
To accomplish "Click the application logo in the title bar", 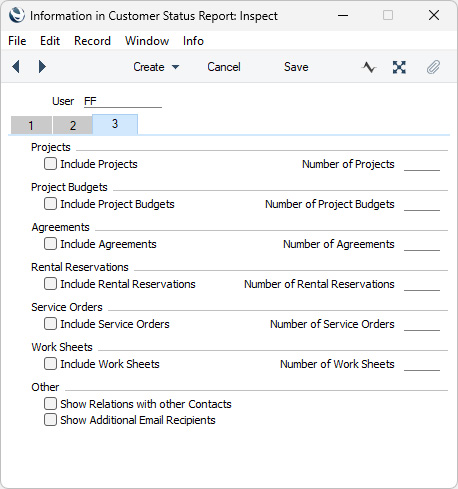I will [x=17, y=15].
